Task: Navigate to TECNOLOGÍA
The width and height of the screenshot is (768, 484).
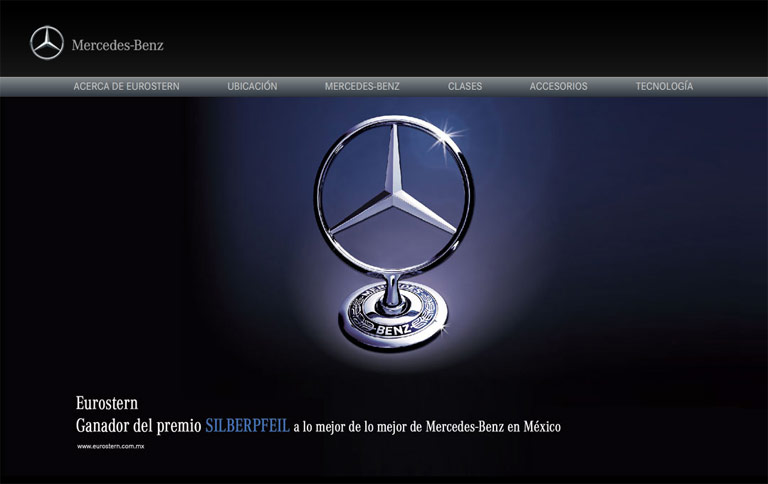Action: click(664, 87)
